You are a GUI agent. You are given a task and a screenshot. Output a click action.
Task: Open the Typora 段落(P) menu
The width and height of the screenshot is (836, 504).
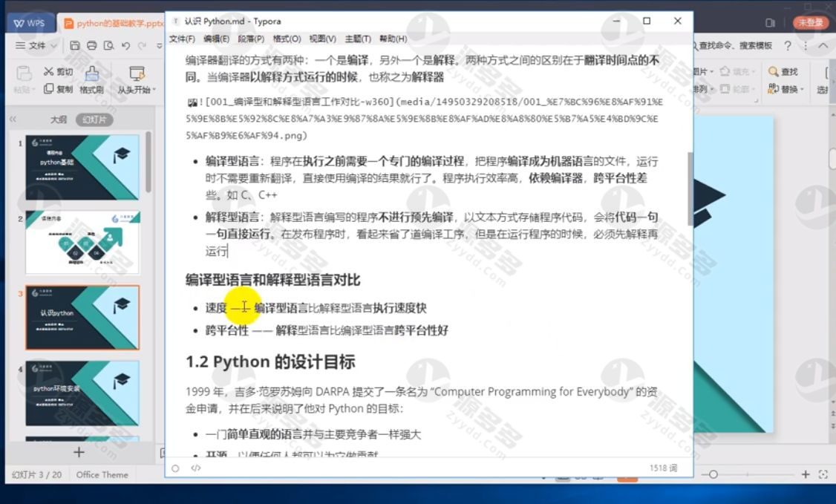tap(251, 39)
